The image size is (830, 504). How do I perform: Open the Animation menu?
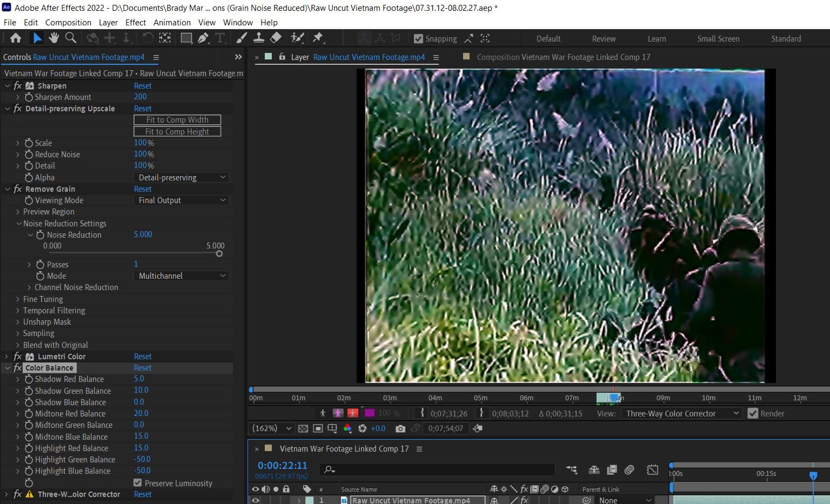click(172, 22)
